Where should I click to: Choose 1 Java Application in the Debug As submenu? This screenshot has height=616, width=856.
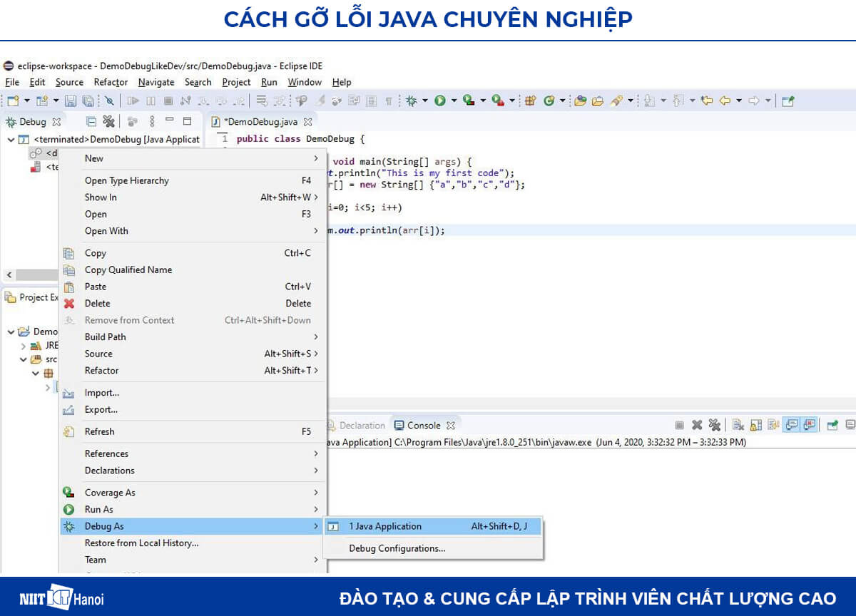click(385, 526)
